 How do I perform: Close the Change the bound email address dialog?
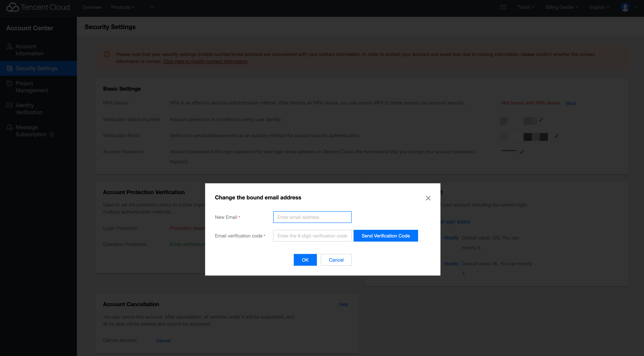coord(428,198)
